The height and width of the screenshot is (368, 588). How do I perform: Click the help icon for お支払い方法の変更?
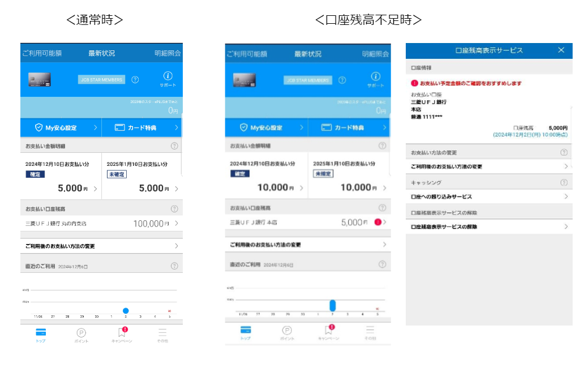pos(564,152)
